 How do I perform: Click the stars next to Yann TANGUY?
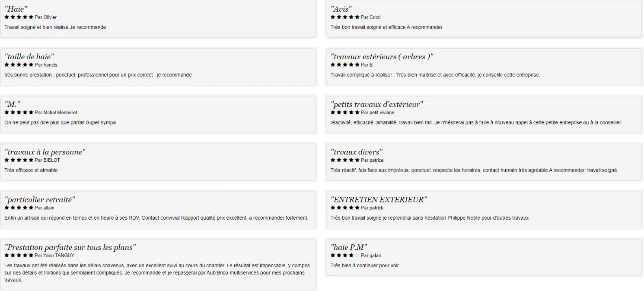tap(19, 256)
